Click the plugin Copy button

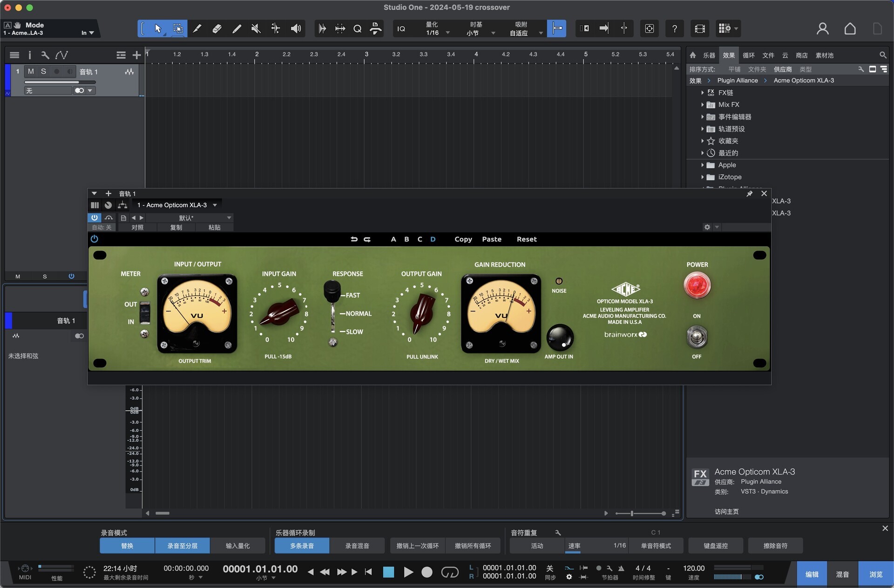(463, 239)
